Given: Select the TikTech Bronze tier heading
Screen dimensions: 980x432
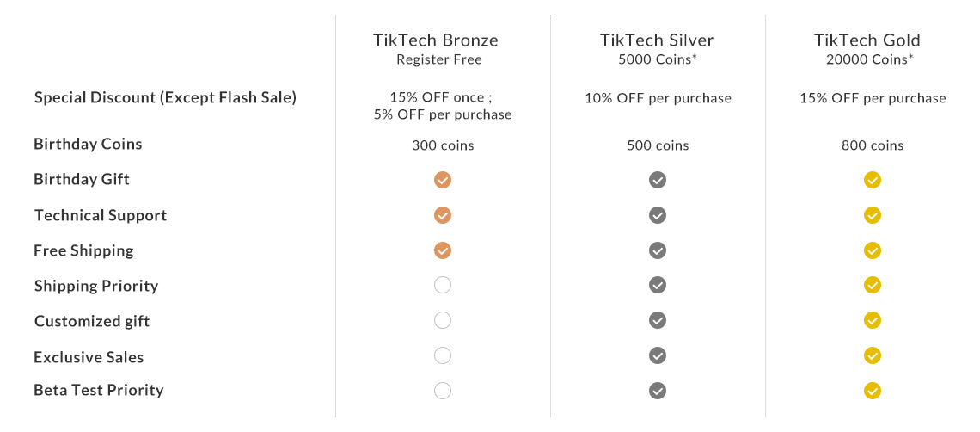Looking at the screenshot, I should point(436,40).
